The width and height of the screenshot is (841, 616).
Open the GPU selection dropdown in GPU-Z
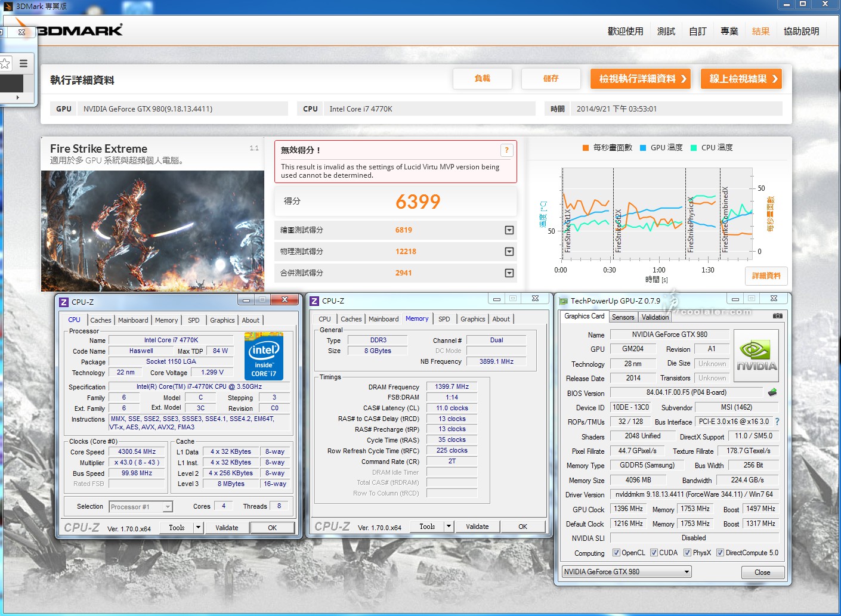pos(627,572)
